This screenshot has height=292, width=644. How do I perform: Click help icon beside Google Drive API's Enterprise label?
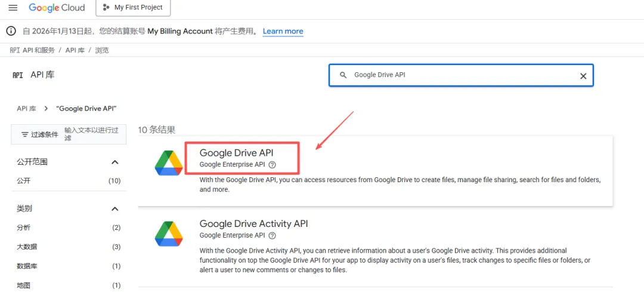click(272, 164)
